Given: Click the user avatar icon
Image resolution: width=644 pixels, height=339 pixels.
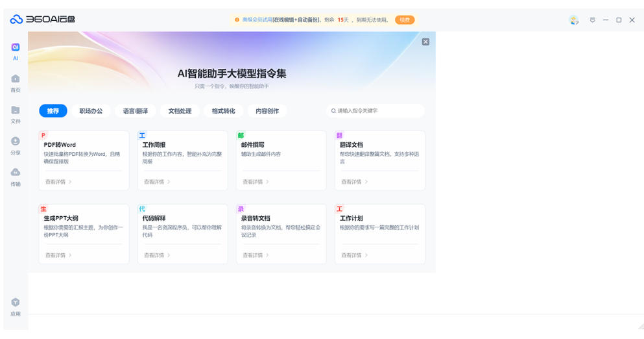Looking at the screenshot, I should click(573, 20).
